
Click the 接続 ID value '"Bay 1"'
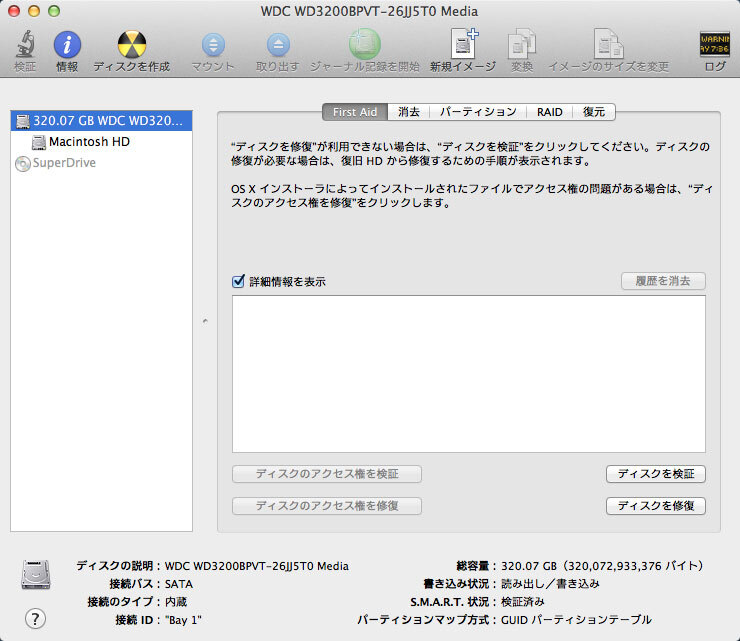183,620
